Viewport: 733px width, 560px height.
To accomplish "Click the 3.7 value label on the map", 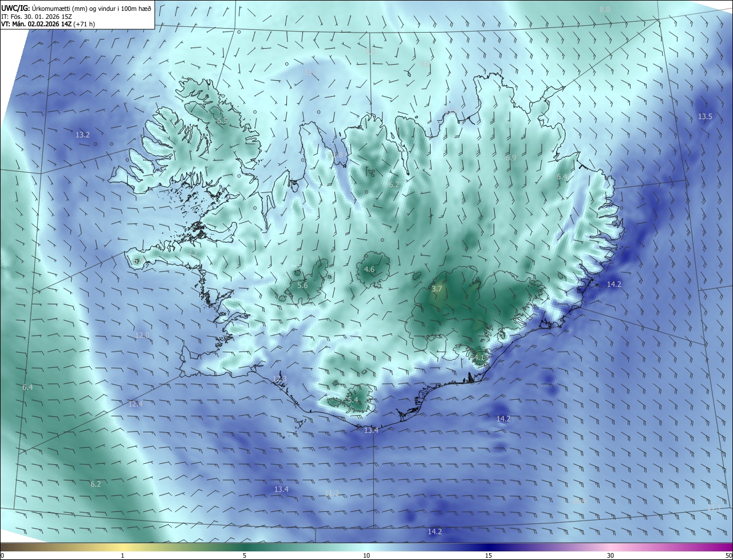I will (437, 289).
